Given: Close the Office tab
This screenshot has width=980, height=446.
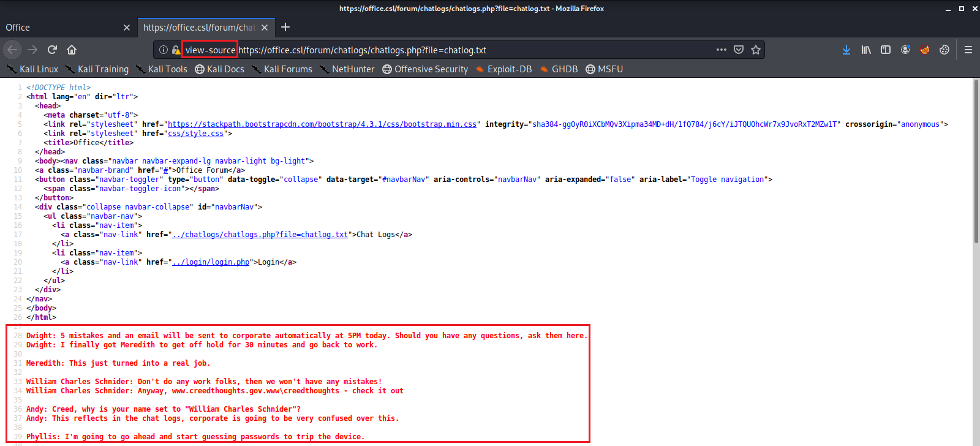Looking at the screenshot, I should (127, 28).
